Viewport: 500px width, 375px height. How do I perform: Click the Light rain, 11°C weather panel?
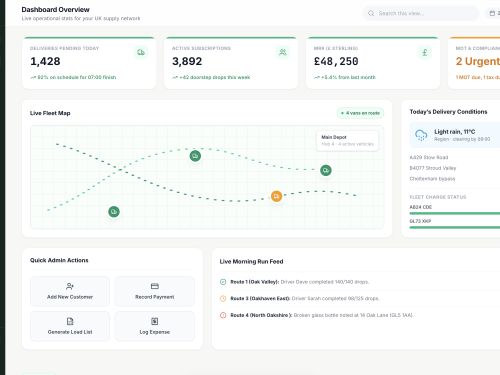[x=455, y=135]
